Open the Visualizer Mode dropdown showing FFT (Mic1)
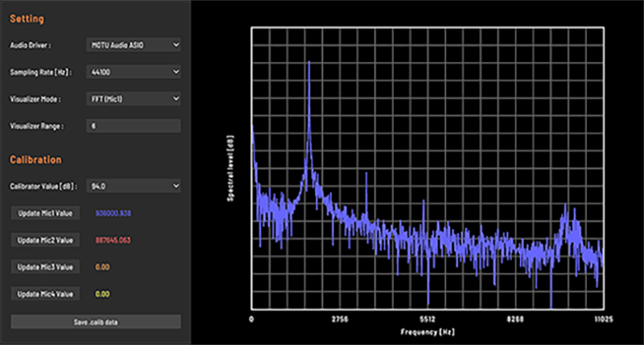The width and height of the screenshot is (644, 345). [x=134, y=98]
